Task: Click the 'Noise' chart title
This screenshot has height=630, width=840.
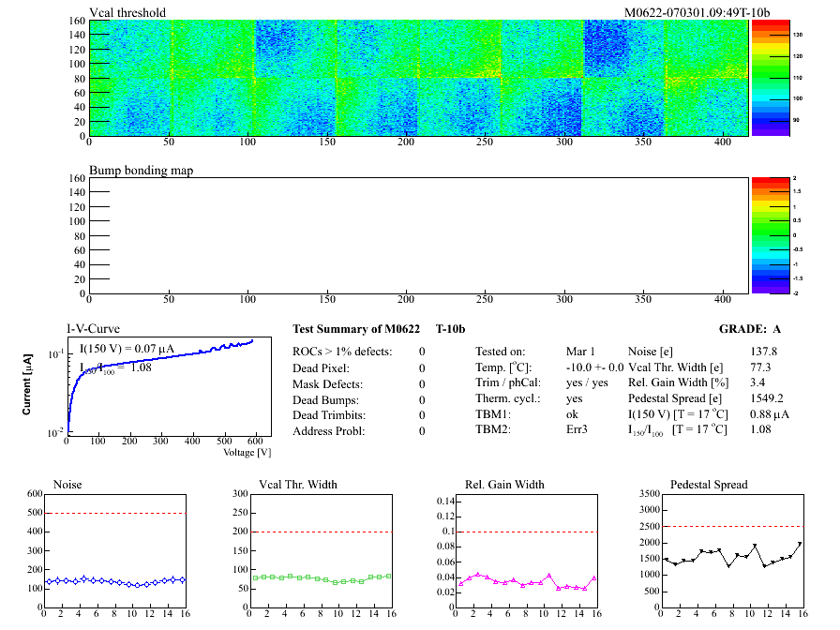Action: [x=67, y=485]
